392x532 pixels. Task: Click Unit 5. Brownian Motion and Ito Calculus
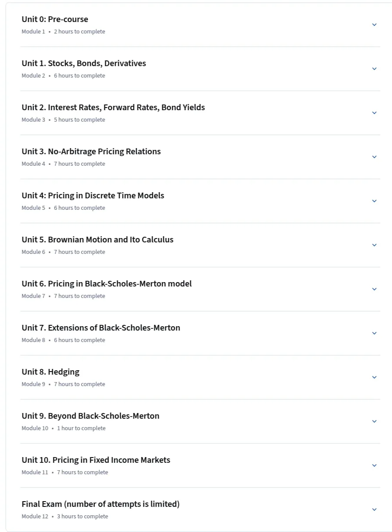click(x=97, y=240)
